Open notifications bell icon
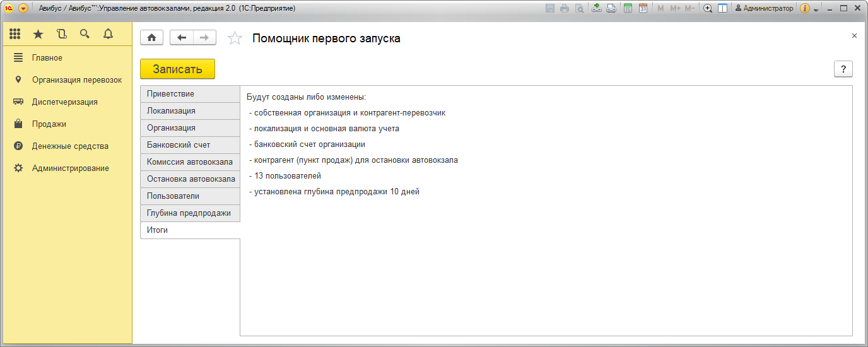This screenshot has height=347, width=868. (x=108, y=34)
